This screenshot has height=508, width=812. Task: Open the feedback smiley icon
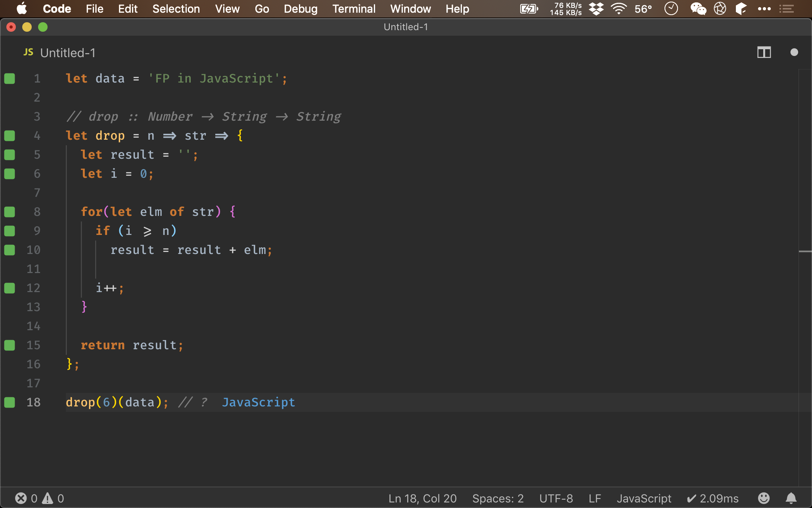click(x=764, y=498)
